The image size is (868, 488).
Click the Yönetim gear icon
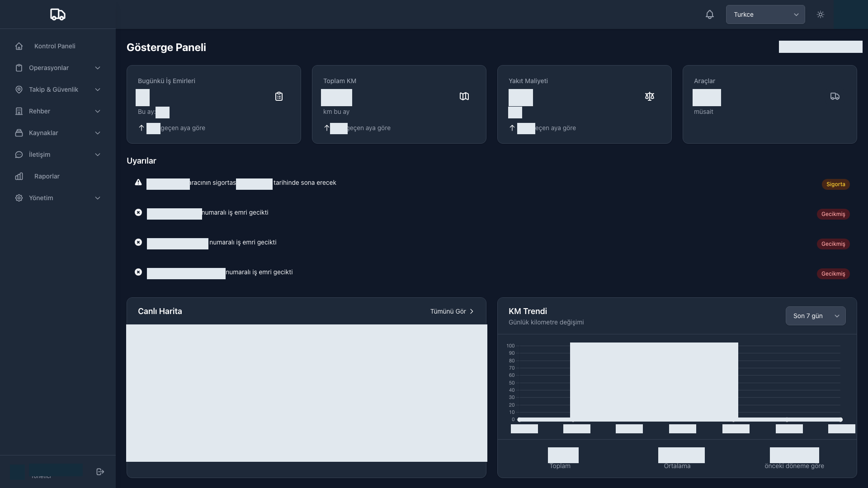click(x=19, y=198)
